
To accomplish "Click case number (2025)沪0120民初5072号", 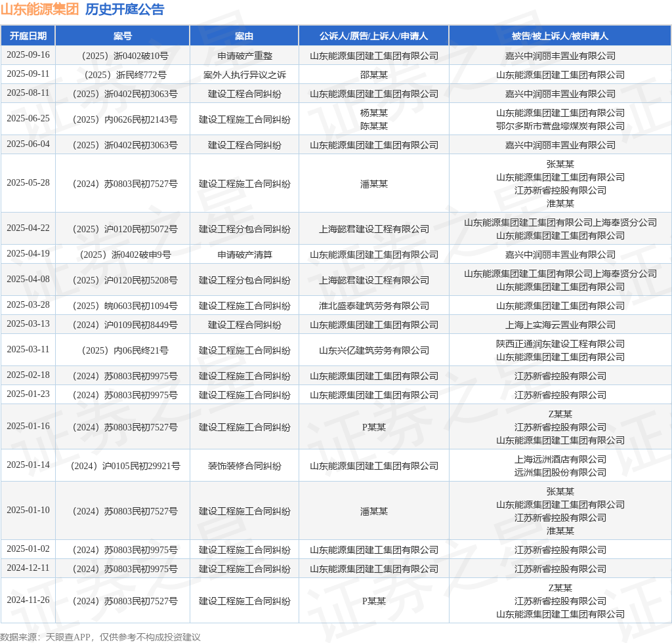I will click(123, 229).
